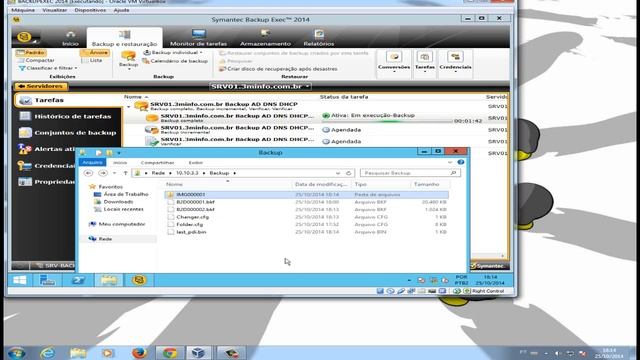Screen dimensions: 640x360
Task: Open Compartilhar tab in Explorer window
Action: coord(158,162)
